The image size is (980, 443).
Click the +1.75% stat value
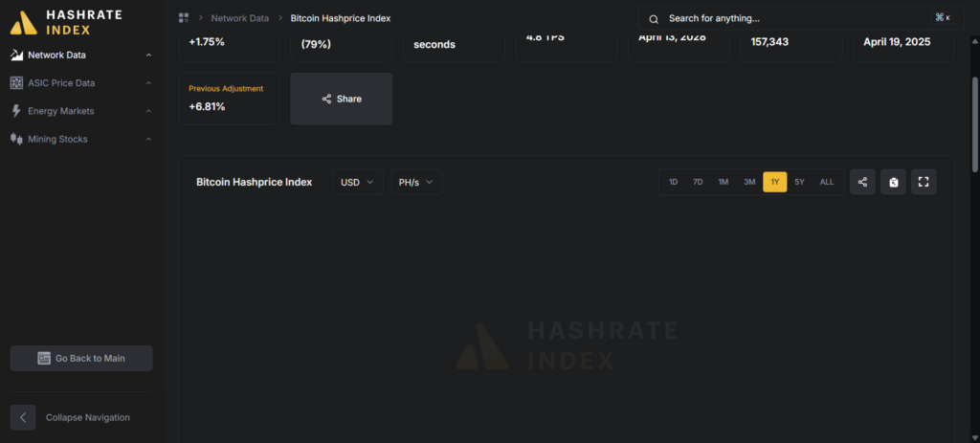pos(207,42)
